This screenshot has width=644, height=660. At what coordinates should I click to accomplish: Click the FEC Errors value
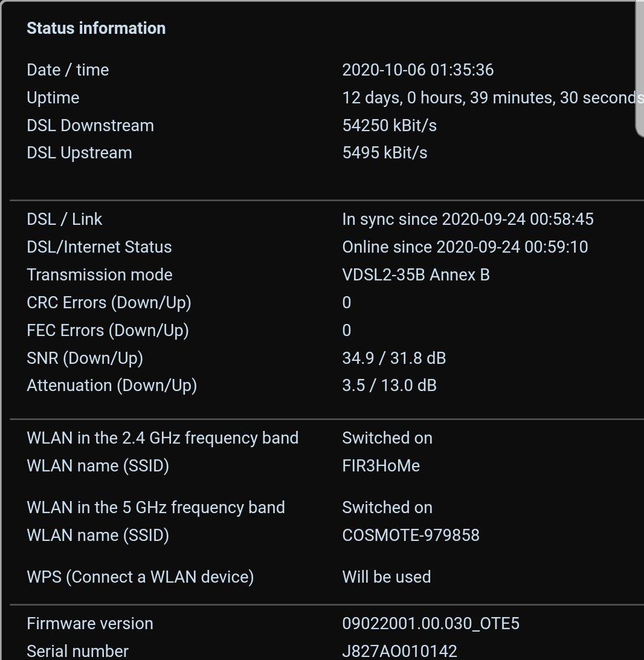[x=347, y=331]
